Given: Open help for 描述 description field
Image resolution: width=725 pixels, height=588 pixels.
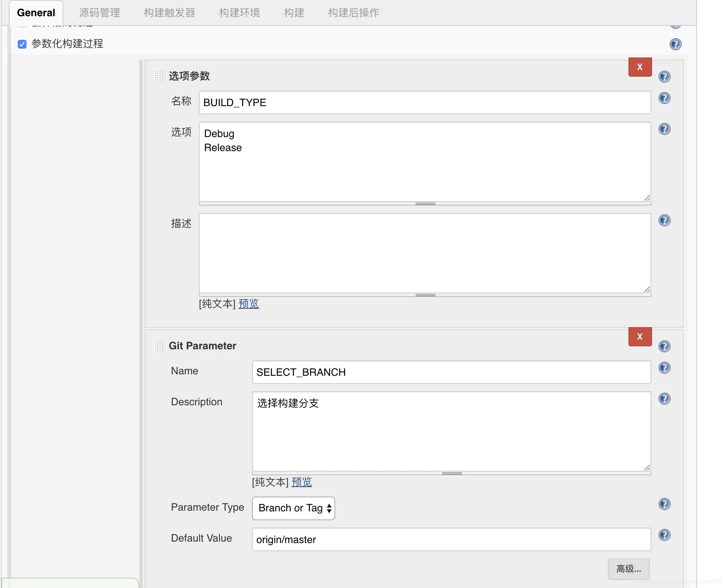Looking at the screenshot, I should (x=664, y=220).
